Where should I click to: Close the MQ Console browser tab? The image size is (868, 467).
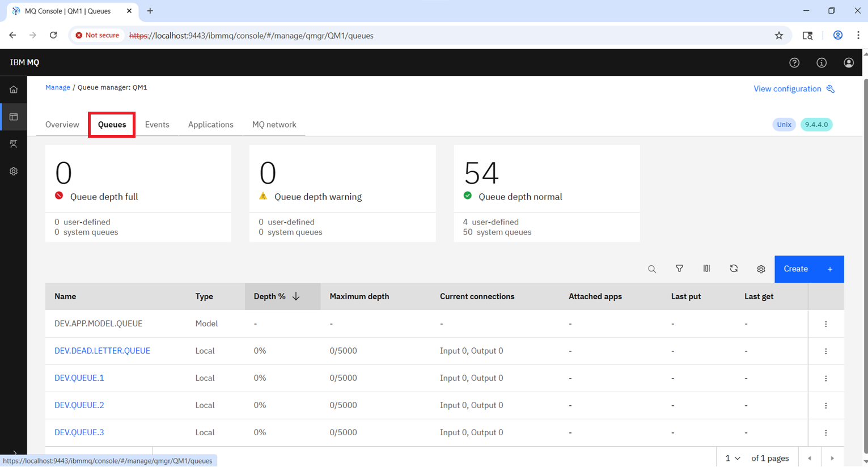[x=129, y=11]
